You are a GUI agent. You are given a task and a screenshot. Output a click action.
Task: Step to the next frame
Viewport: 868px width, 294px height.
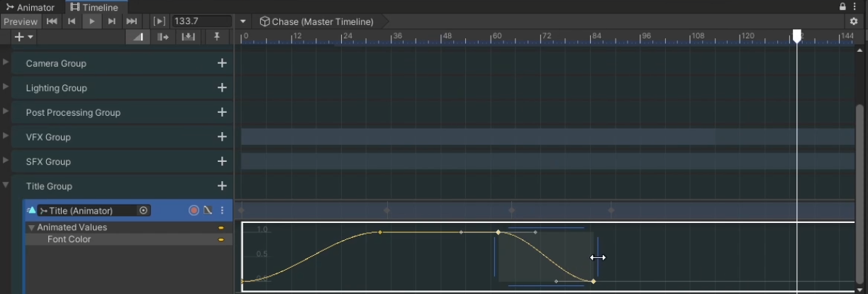click(111, 22)
